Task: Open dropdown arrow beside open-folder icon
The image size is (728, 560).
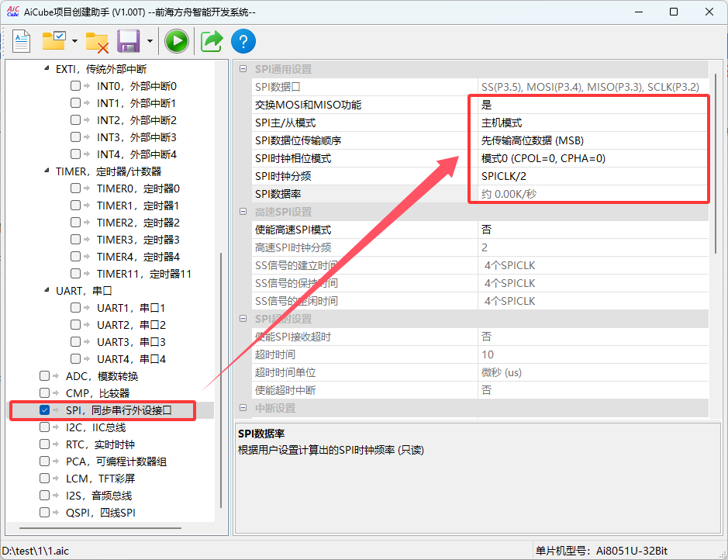Action: 74,41
